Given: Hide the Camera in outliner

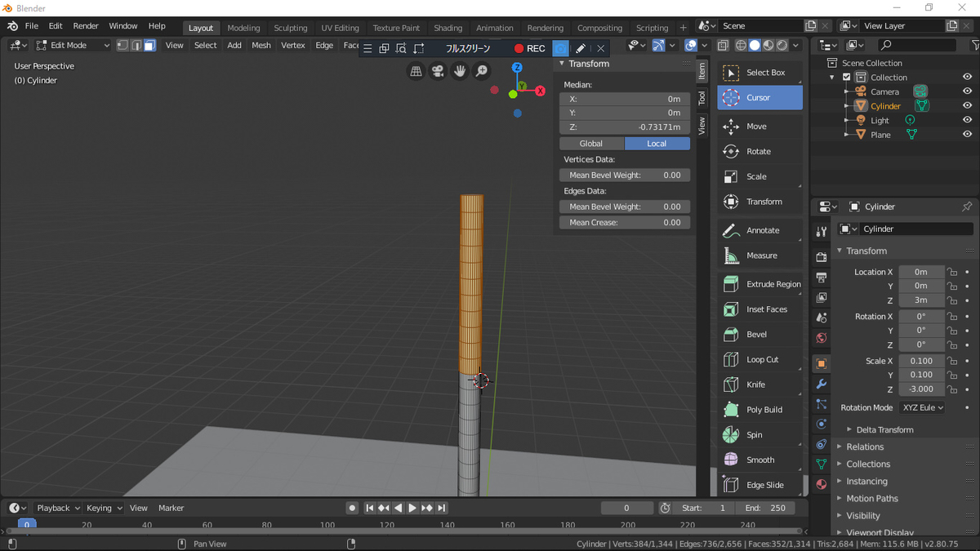Looking at the screenshot, I should [967, 91].
